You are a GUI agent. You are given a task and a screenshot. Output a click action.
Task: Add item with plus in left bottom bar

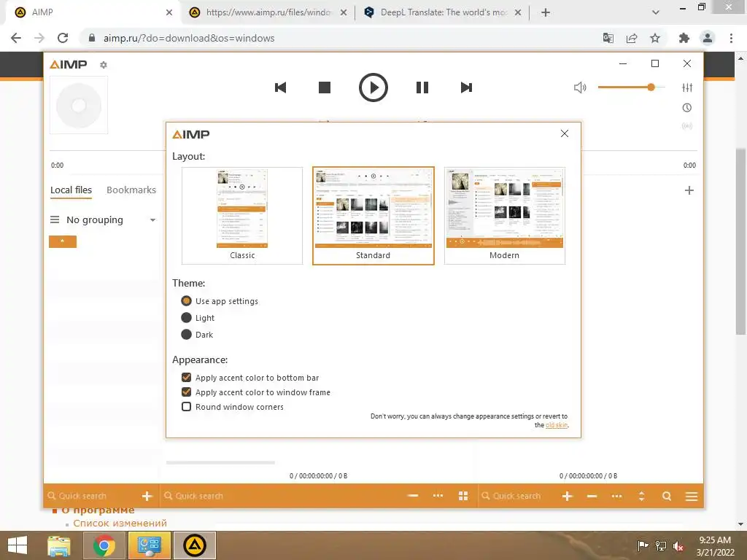tap(147, 496)
